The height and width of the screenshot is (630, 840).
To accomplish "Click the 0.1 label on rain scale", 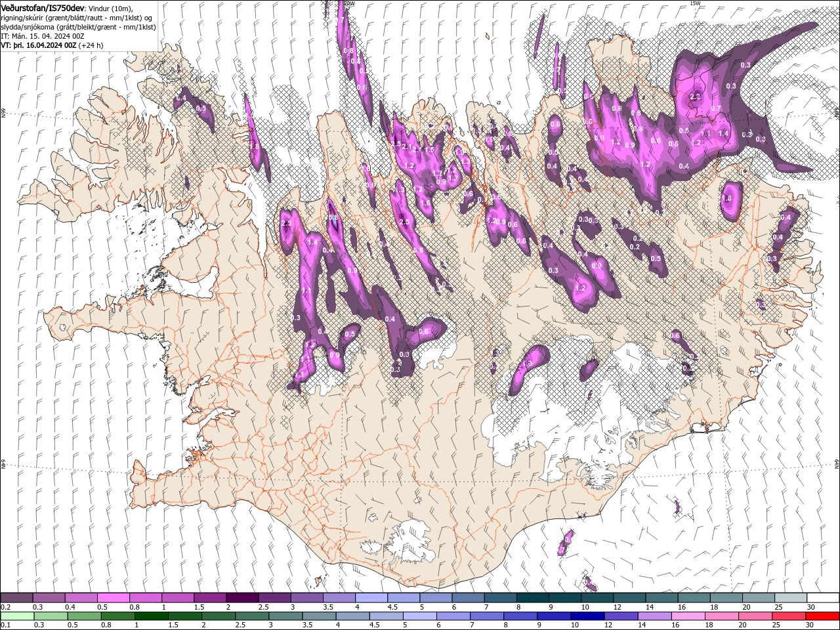I will pos(5,625).
